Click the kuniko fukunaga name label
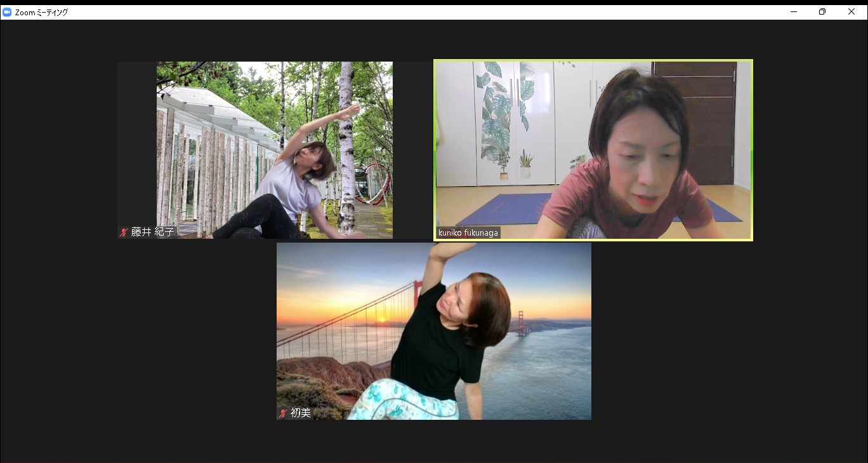 point(468,233)
